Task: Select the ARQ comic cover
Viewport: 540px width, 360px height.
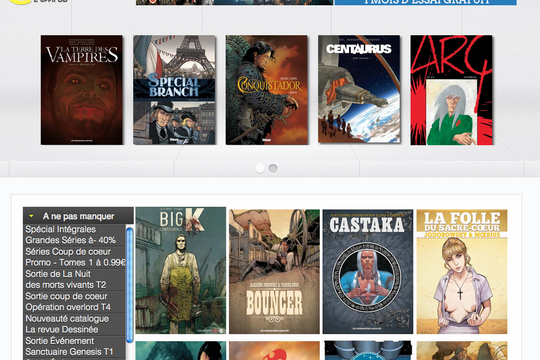Action: pos(451,90)
